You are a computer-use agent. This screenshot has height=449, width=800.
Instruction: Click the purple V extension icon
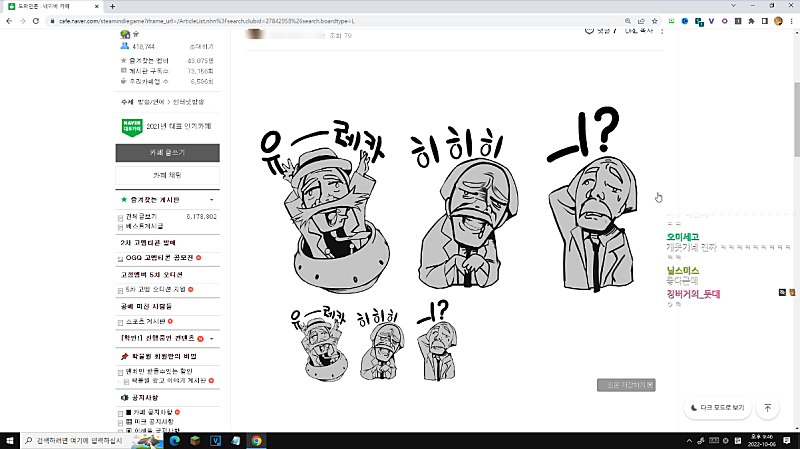(x=711, y=21)
